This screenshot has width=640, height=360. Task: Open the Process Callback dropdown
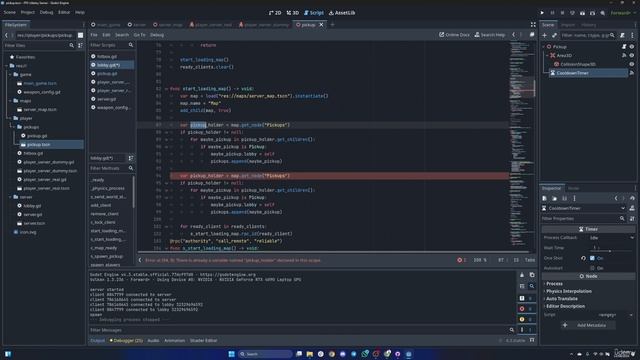pyautogui.click(x=611, y=238)
